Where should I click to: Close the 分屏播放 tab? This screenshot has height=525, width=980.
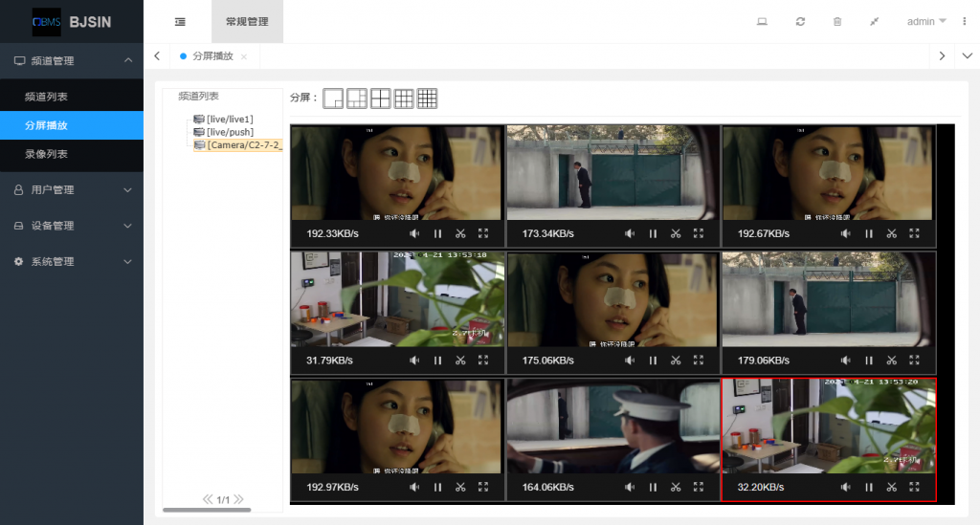(x=244, y=56)
